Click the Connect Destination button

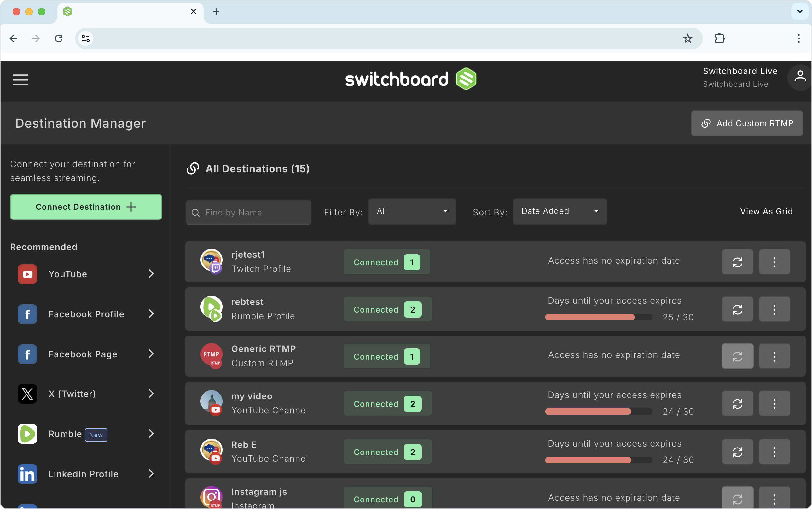pos(86,207)
